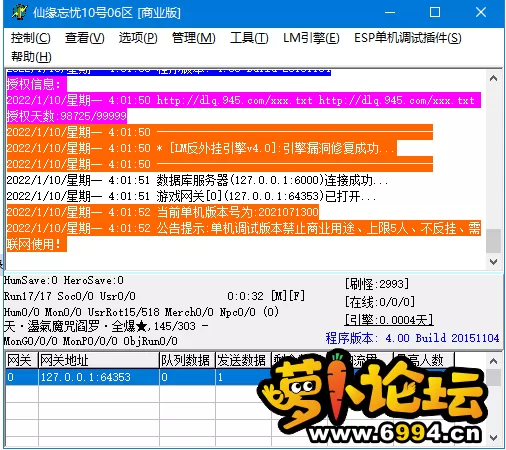Maximize the 仙缘忘忧 window

(x=435, y=13)
